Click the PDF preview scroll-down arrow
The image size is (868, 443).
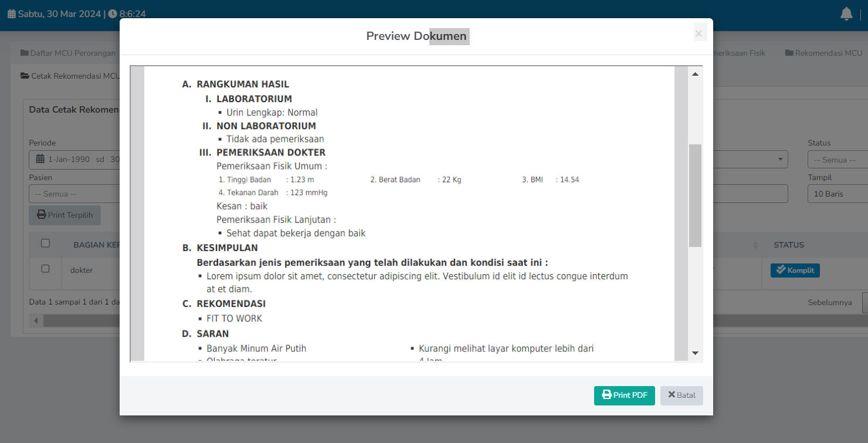click(695, 353)
